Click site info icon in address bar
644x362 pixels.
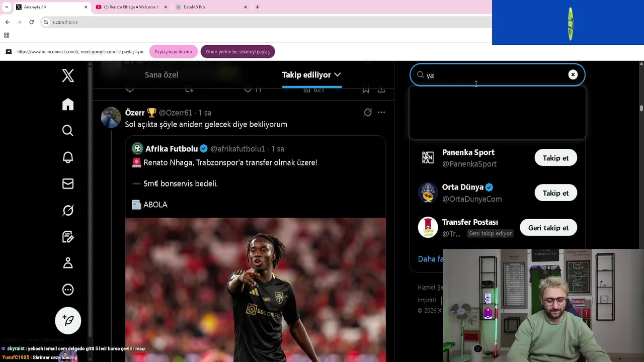pyautogui.click(x=46, y=22)
